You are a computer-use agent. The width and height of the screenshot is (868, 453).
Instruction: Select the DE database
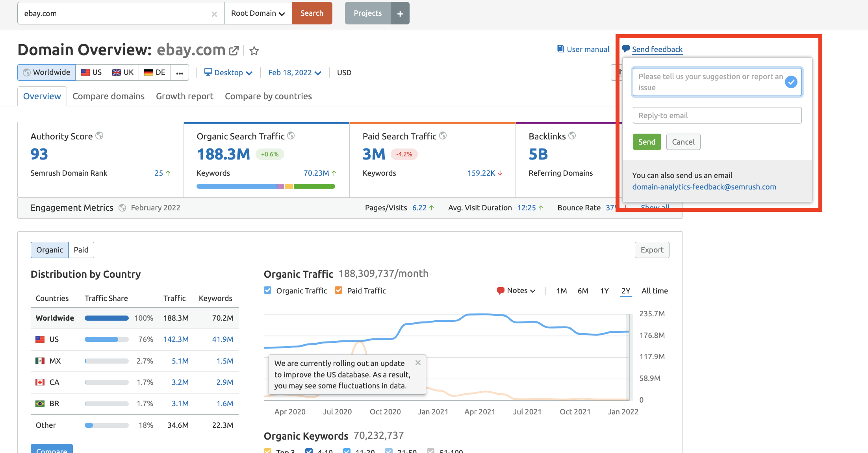tap(155, 72)
